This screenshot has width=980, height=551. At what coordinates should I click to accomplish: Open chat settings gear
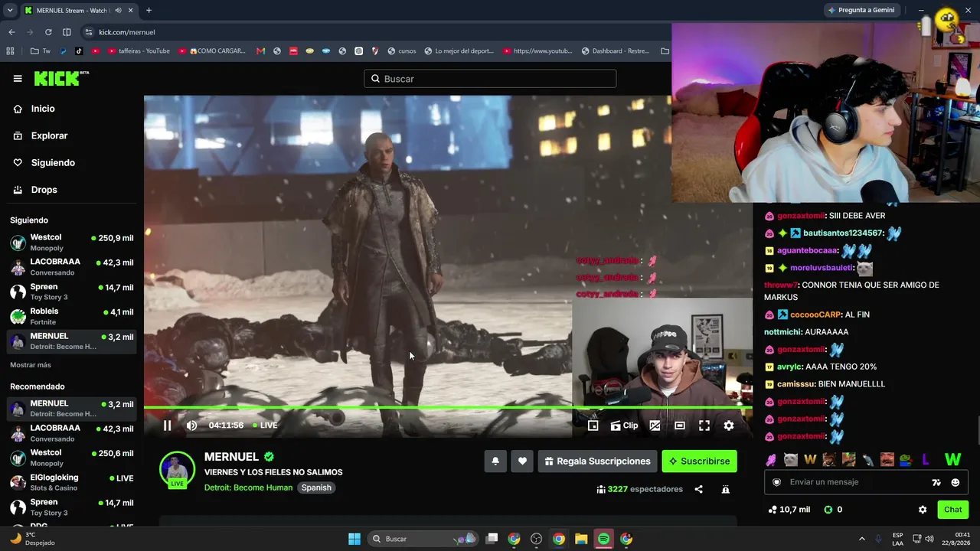point(923,510)
